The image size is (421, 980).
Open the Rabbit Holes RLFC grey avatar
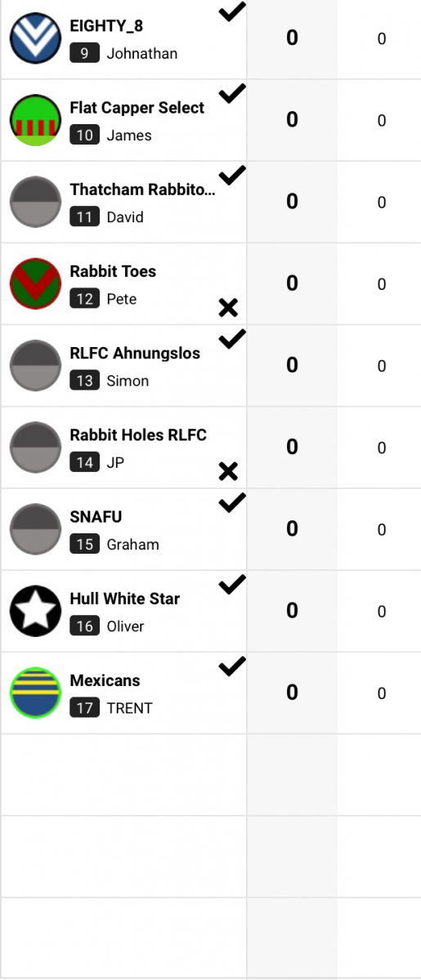tap(36, 448)
